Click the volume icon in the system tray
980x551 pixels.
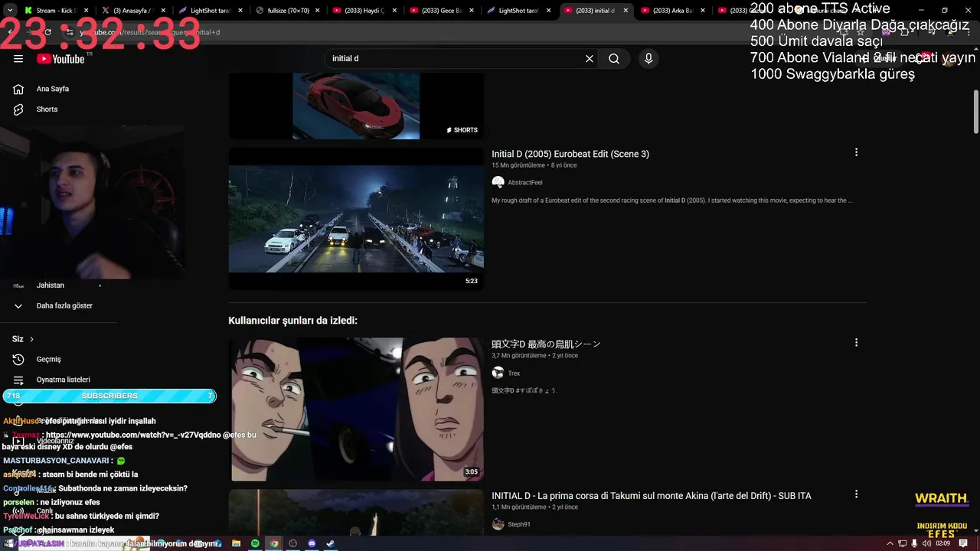point(926,543)
